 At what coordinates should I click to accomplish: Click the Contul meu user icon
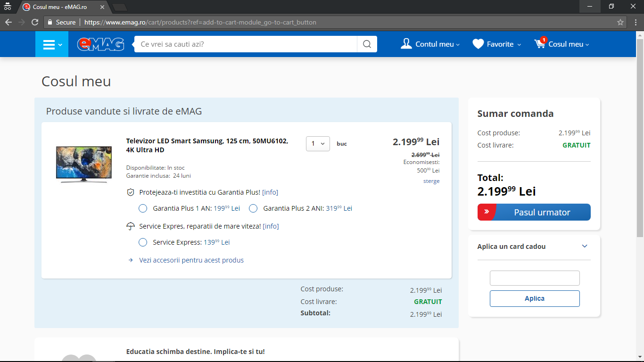[406, 44]
